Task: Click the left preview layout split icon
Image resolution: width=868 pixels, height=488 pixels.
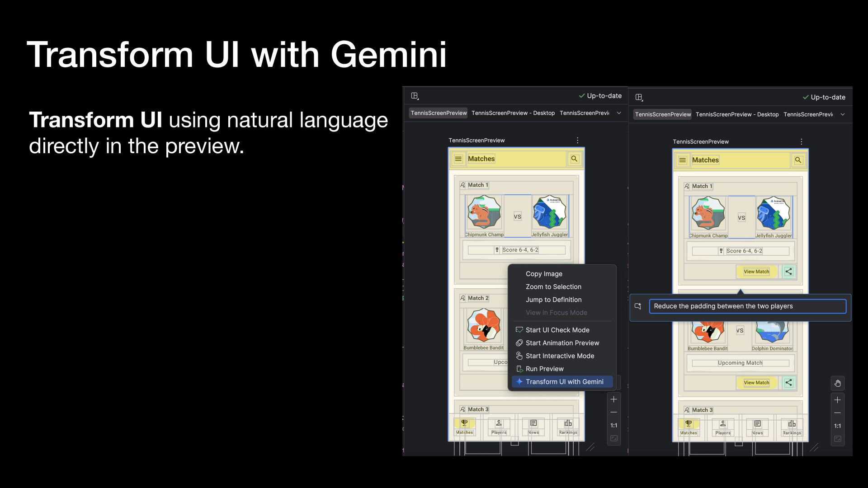Action: (x=415, y=96)
